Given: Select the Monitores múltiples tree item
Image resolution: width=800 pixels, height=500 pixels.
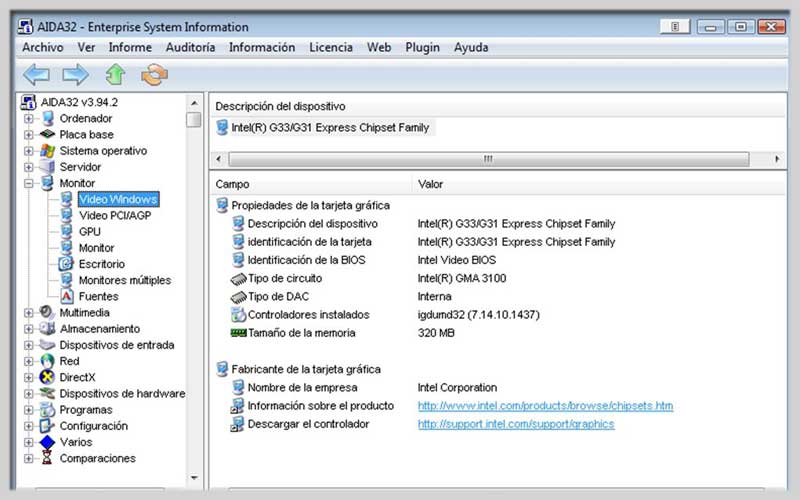Looking at the screenshot, I should pyautogui.click(x=125, y=280).
